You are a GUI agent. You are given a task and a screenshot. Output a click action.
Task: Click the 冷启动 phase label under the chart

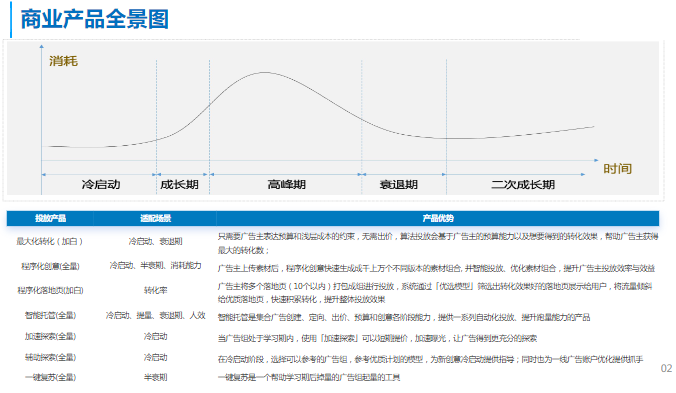[x=101, y=184]
